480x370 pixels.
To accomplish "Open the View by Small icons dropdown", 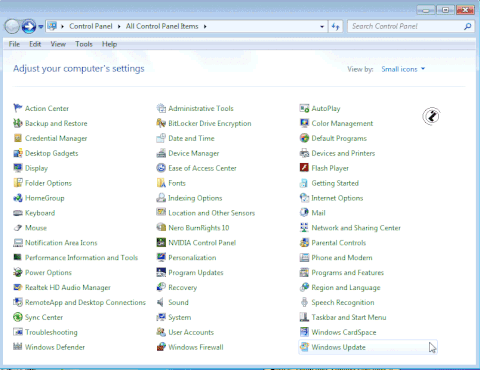I will point(403,69).
